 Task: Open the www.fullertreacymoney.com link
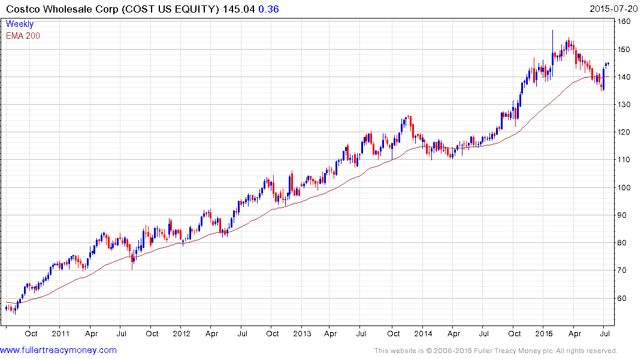click(58, 350)
